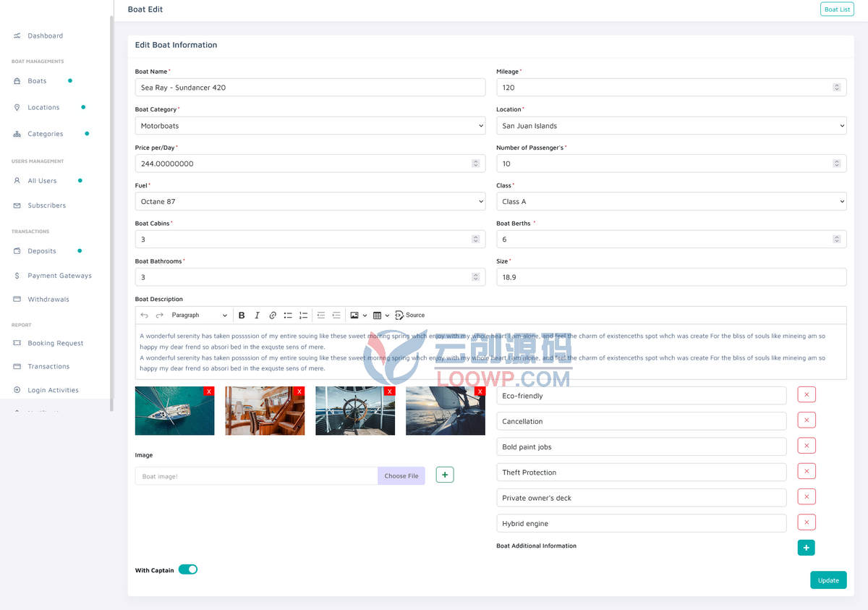Open Withdrawals in the sidebar
Viewport: 868px width, 610px height.
pyautogui.click(x=48, y=300)
